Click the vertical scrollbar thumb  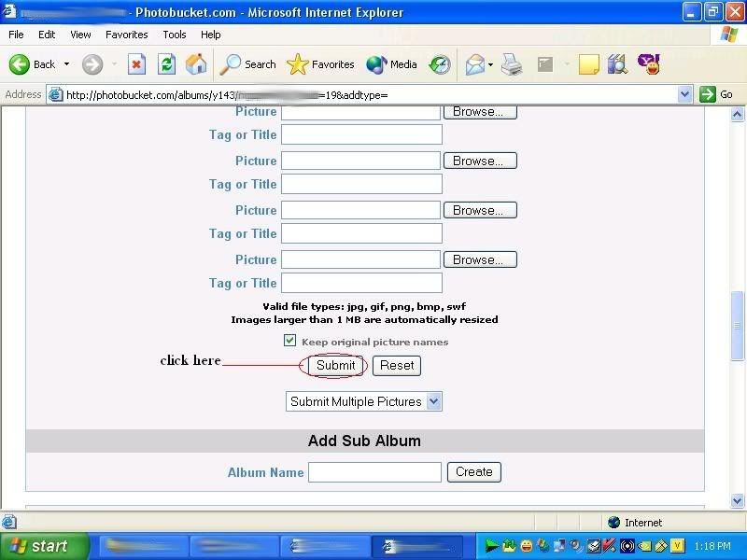point(738,326)
